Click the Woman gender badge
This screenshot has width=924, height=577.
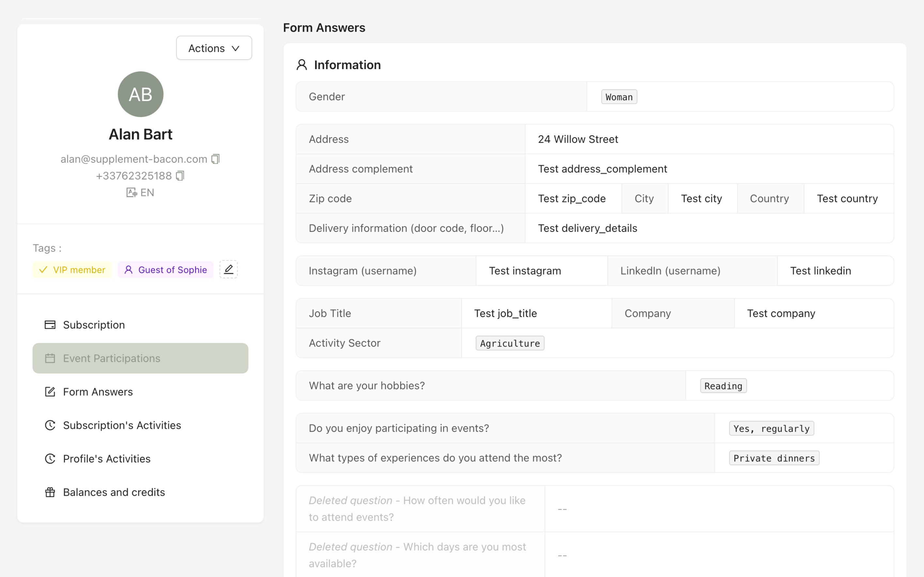point(619,97)
